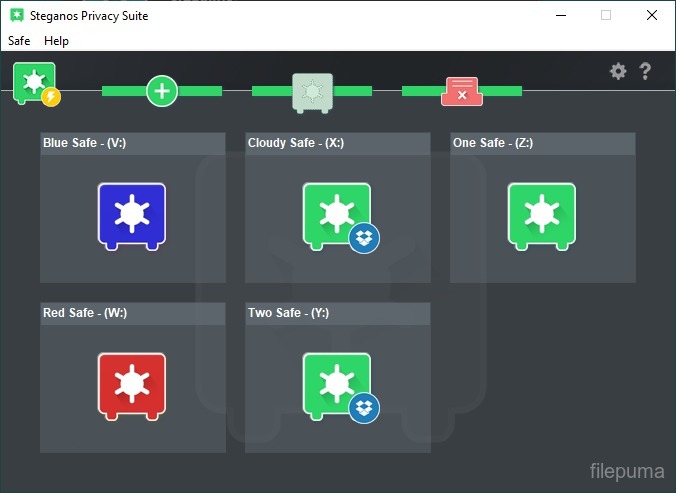Screen dimensions: 676x493
Task: Select the Red Safe - (W:) title
Action: coord(85,313)
